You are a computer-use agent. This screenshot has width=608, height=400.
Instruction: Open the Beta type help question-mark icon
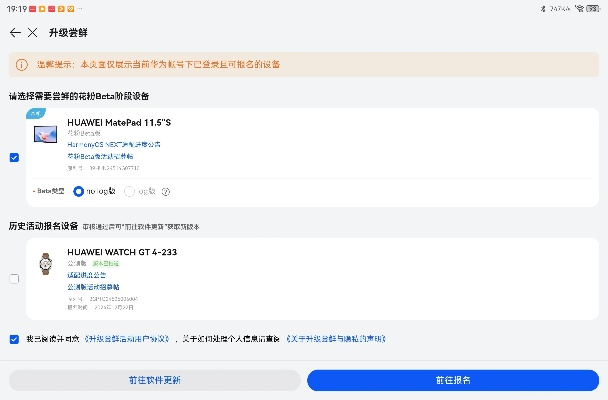tap(166, 191)
